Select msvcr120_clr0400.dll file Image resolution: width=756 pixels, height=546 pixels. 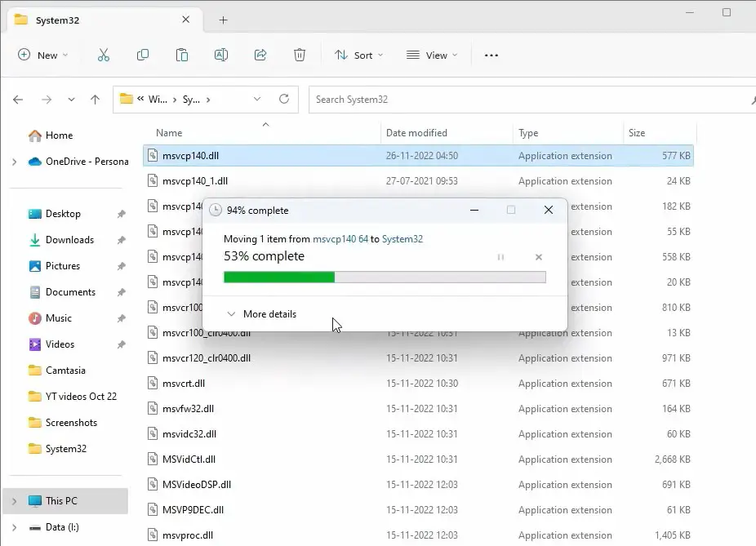207,358
